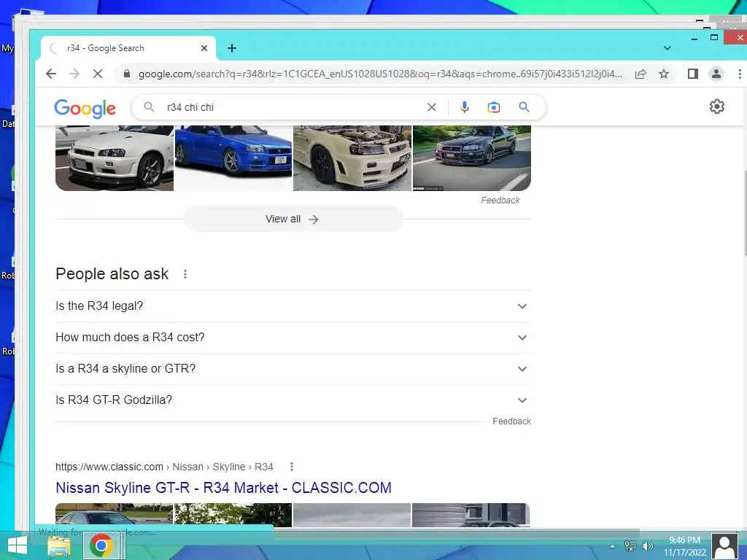Open the cream R34 open-hood image
This screenshot has width=747, height=560.
pos(352,158)
